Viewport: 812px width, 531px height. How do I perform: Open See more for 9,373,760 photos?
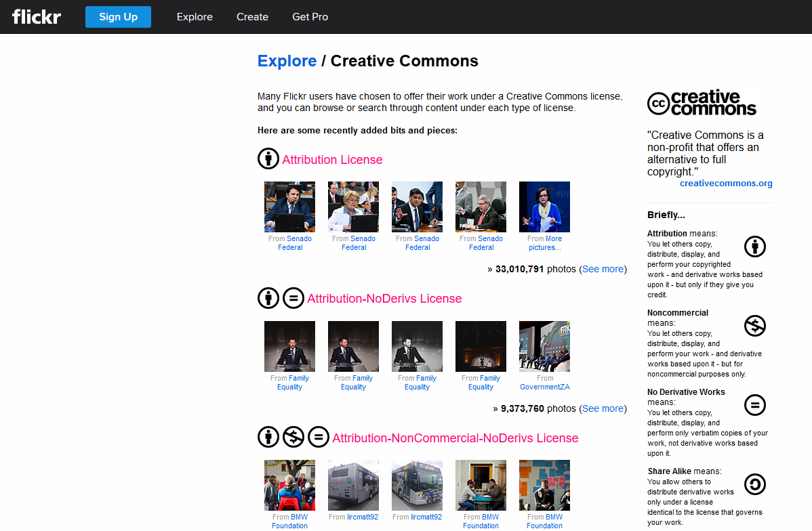coord(603,408)
